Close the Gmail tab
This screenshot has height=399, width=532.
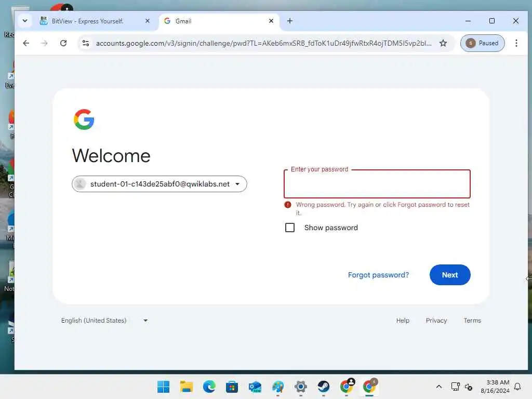coord(271,21)
